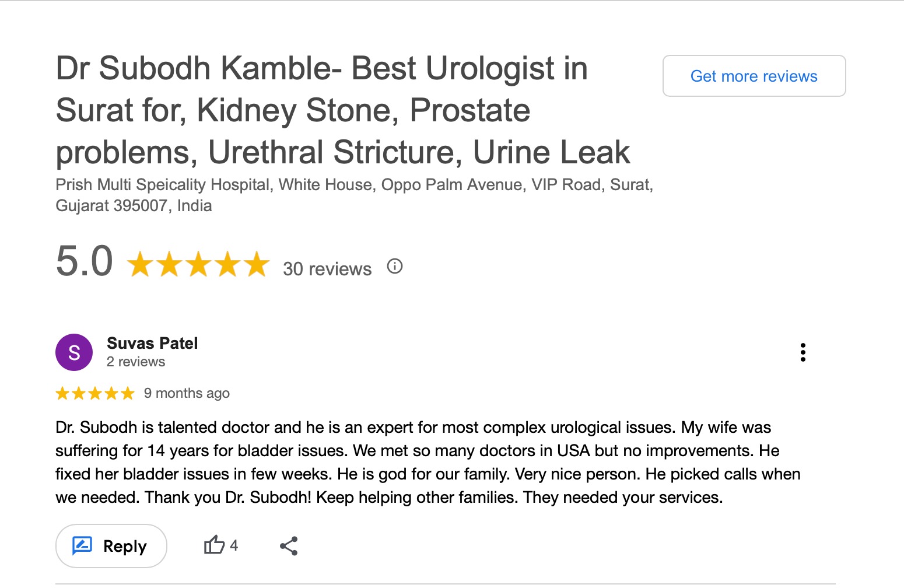
Task: Reply to Suvas Patel's review
Action: click(111, 546)
